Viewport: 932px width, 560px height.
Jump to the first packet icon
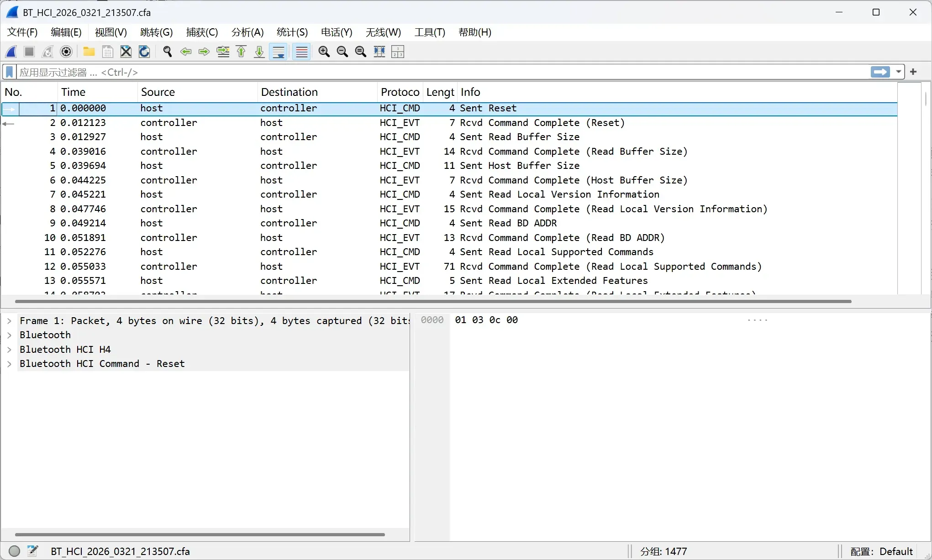tap(241, 52)
